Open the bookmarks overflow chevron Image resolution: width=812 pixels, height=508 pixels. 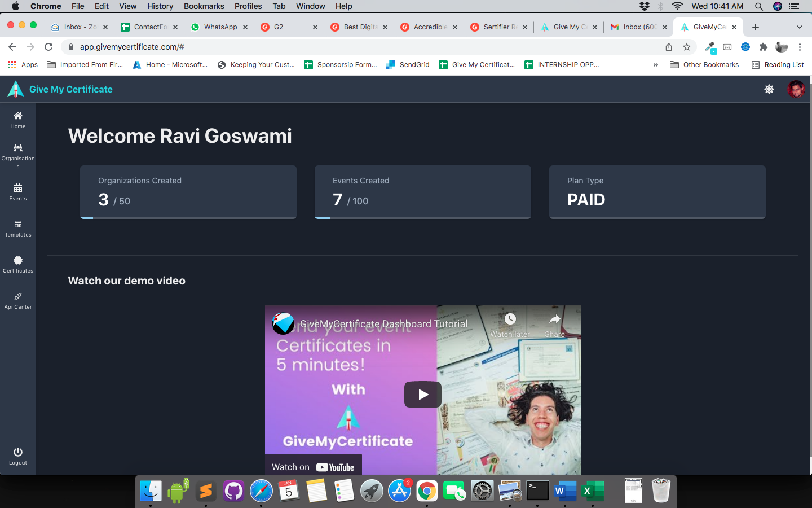[655, 64]
